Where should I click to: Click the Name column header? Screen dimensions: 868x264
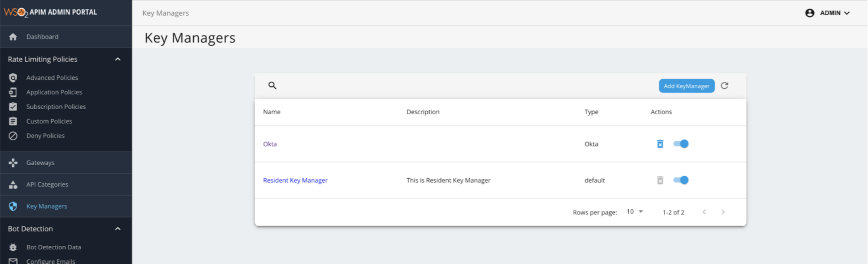click(x=272, y=112)
